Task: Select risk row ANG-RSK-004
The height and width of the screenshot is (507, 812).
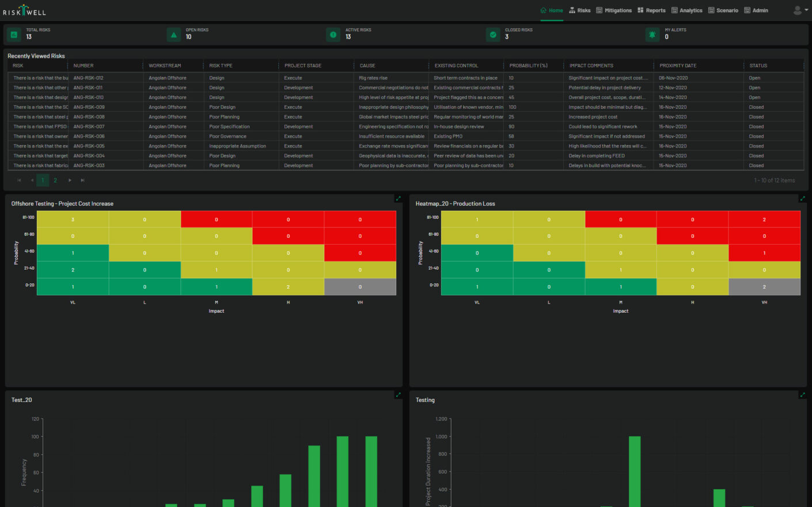Action: [405, 156]
